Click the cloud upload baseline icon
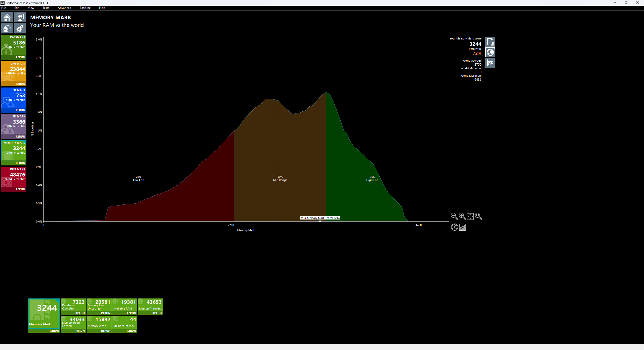Screen dimensions: 644x350 tap(7, 28)
